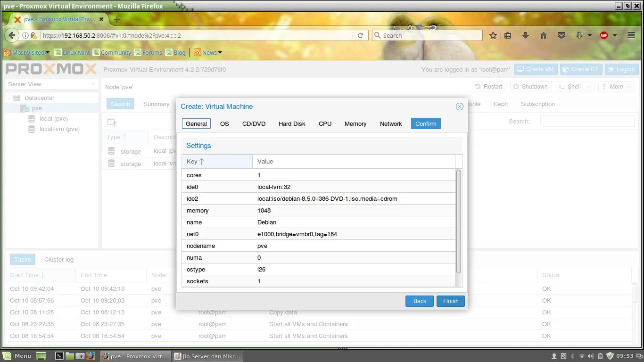Select the ide2 debian iso row
Viewport: 644px width, 362px height.
pos(319,198)
